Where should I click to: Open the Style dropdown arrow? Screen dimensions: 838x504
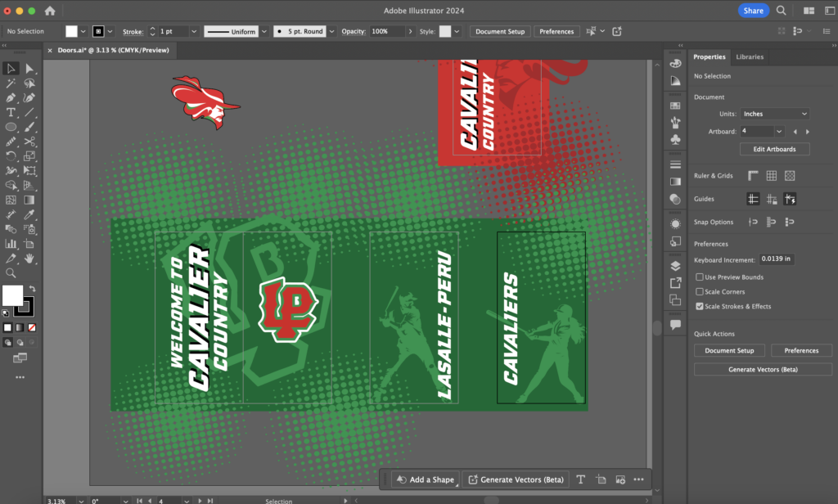click(x=457, y=32)
